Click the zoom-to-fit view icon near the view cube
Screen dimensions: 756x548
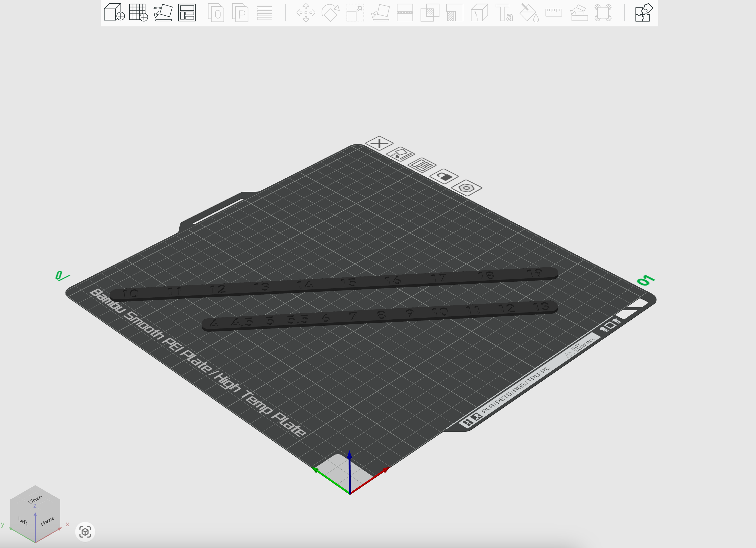click(85, 532)
